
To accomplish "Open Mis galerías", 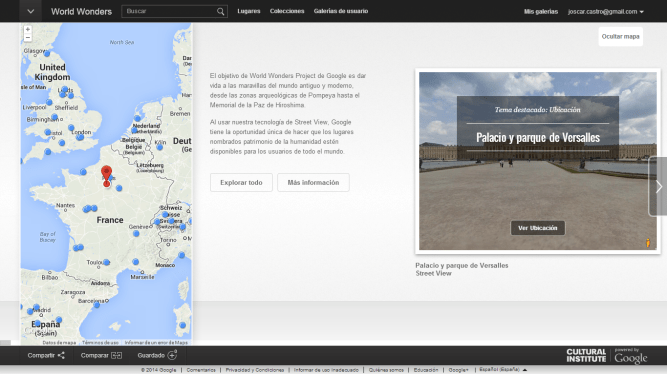I will pyautogui.click(x=541, y=11).
